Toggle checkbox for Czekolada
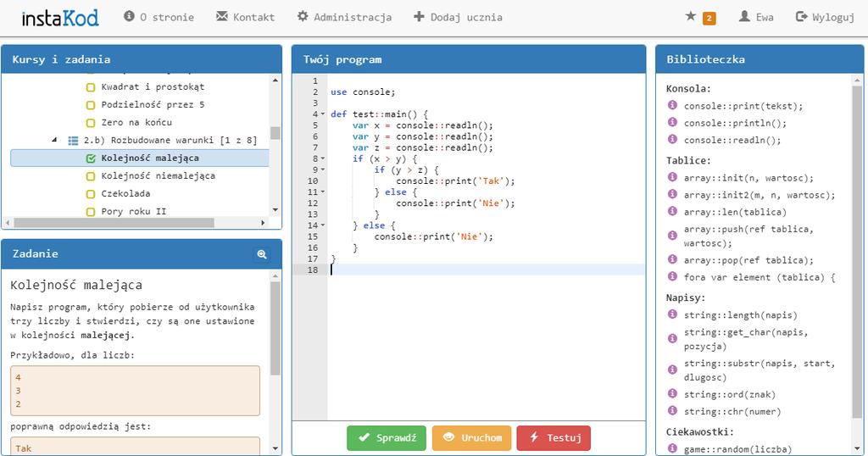 91,194
